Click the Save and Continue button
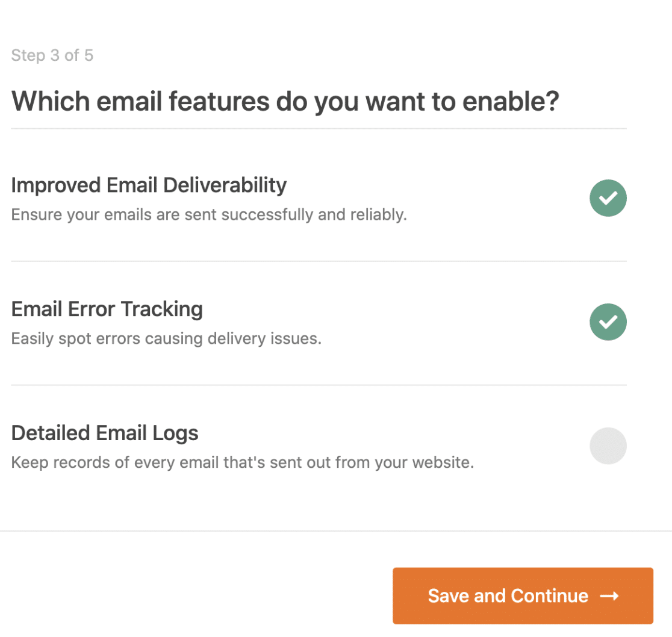This screenshot has width=672, height=637. tap(522, 595)
